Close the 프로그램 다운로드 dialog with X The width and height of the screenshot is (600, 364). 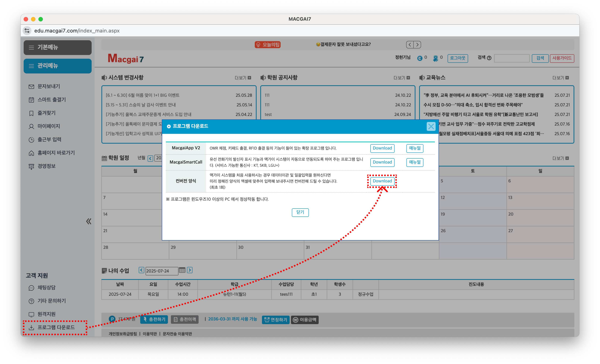pyautogui.click(x=431, y=126)
